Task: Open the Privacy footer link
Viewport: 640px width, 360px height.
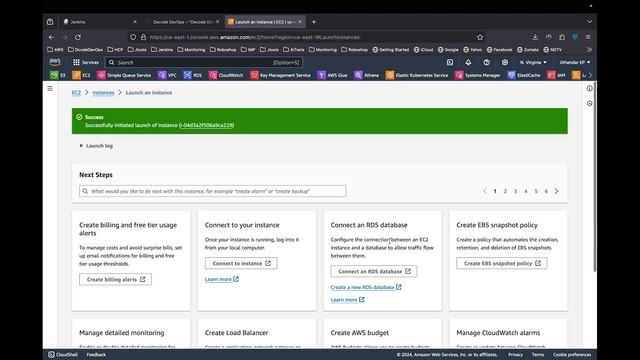Action: click(x=516, y=354)
